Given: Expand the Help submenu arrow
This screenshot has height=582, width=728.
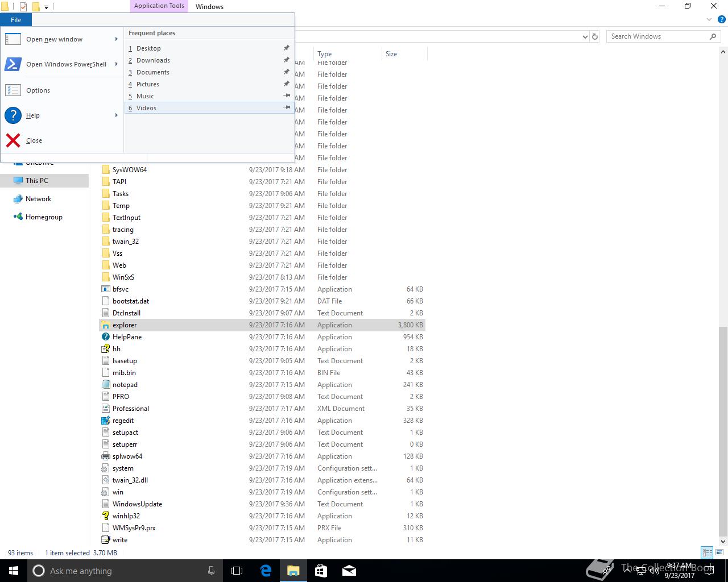Looking at the screenshot, I should [116, 115].
